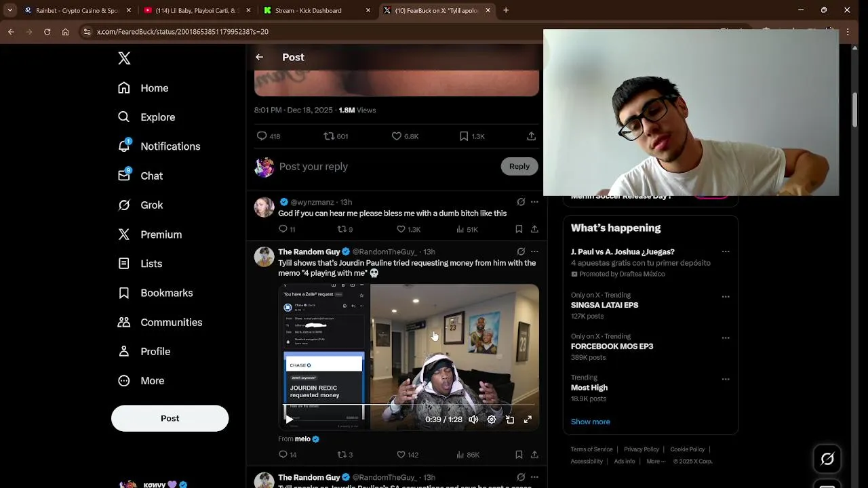Image resolution: width=868 pixels, height=488 pixels.
Task: Expand the video to fullscreen
Action: pos(528,420)
